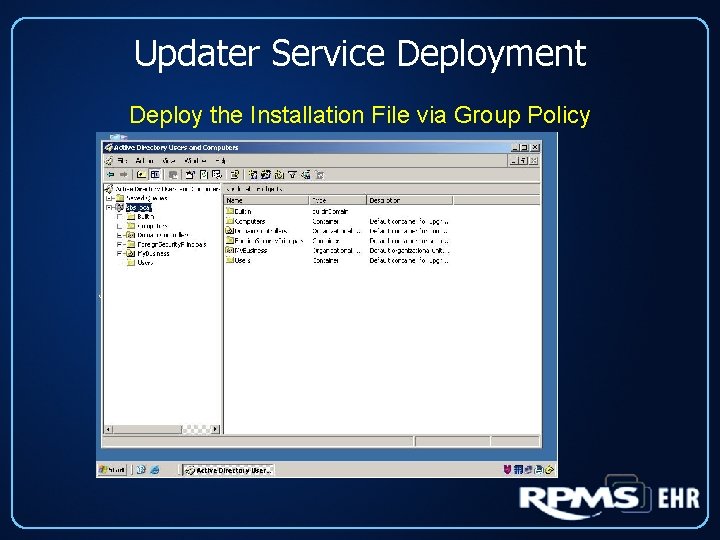Open the View menu

169,161
